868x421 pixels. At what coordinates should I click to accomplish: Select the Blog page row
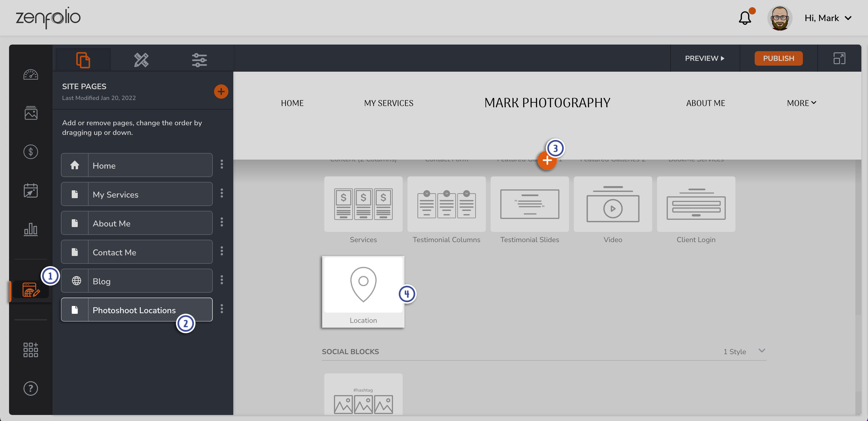point(137,281)
